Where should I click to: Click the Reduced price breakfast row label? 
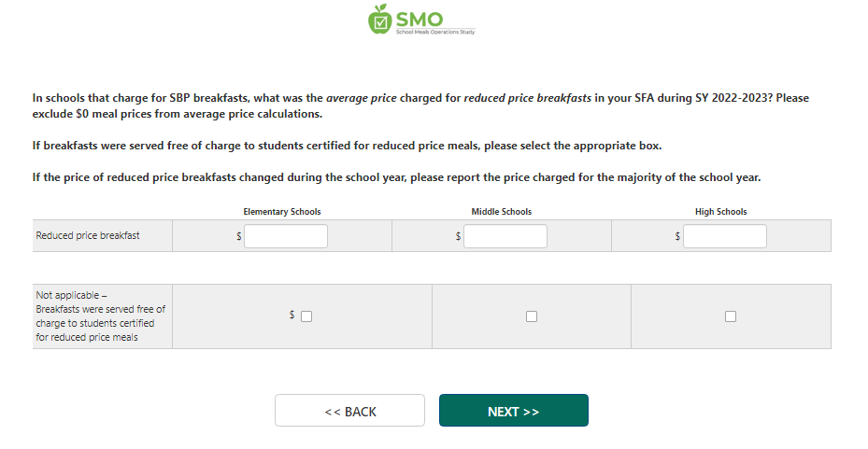88,236
